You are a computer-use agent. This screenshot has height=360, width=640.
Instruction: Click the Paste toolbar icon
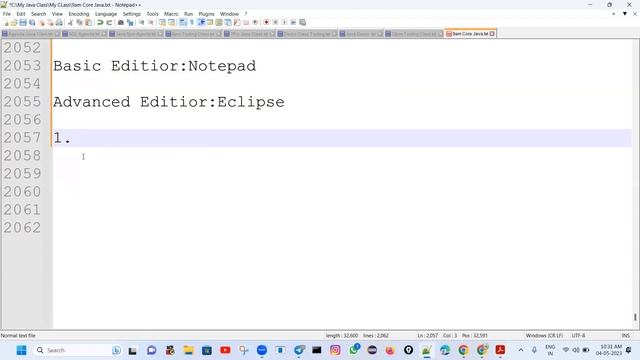88,22
